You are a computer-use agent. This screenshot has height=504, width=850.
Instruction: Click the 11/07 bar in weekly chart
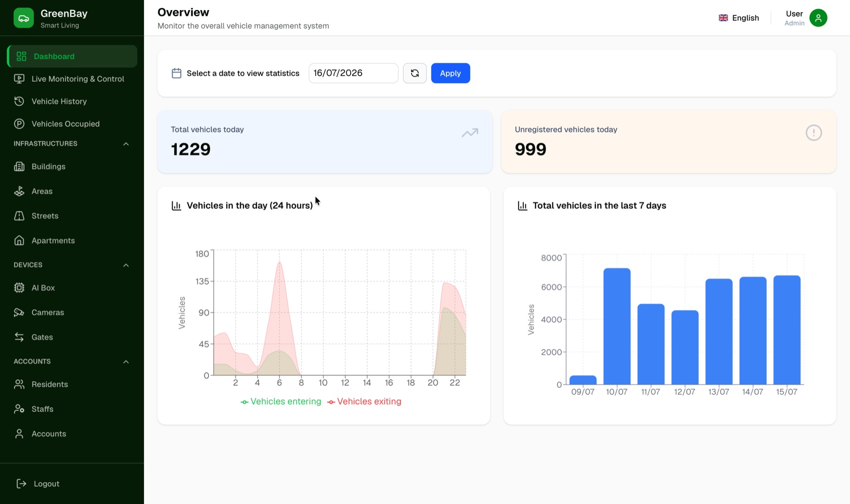point(651,344)
